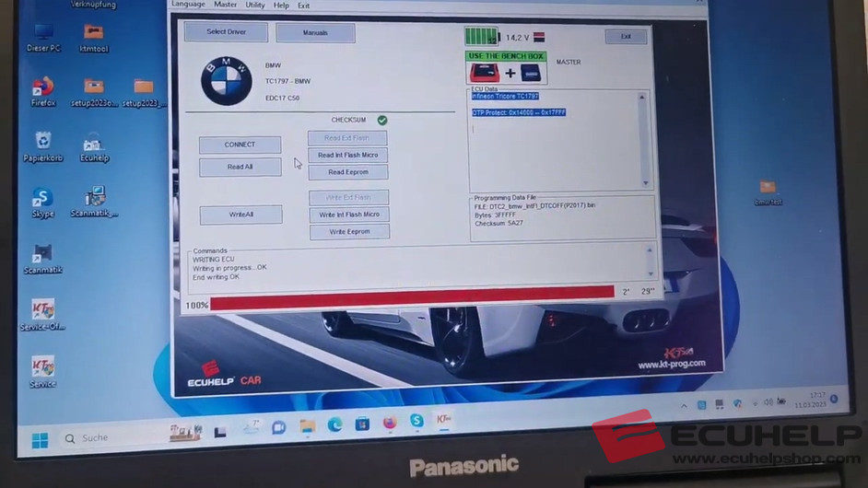Open the weather widget in taskbar

coord(251,428)
